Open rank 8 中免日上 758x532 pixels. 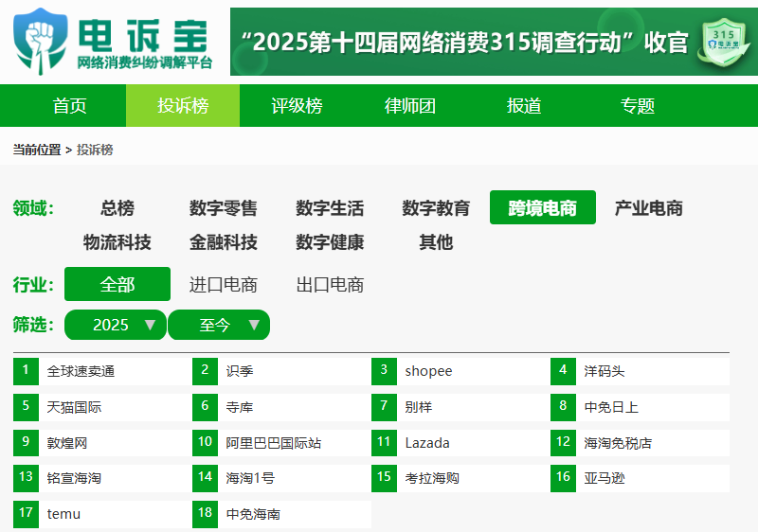pyautogui.click(x=641, y=407)
